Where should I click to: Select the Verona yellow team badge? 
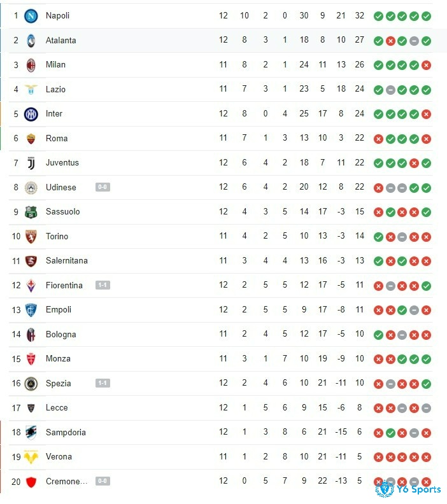31,457
